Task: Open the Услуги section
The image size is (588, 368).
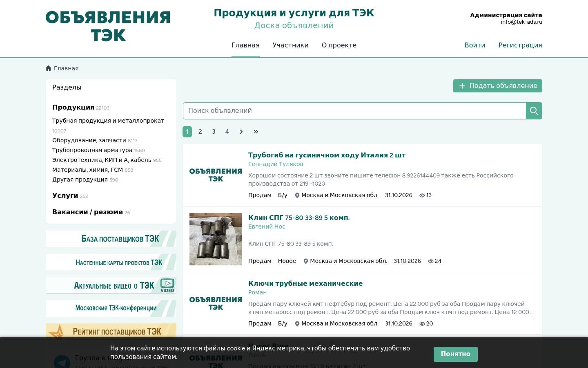Action: 65,196
